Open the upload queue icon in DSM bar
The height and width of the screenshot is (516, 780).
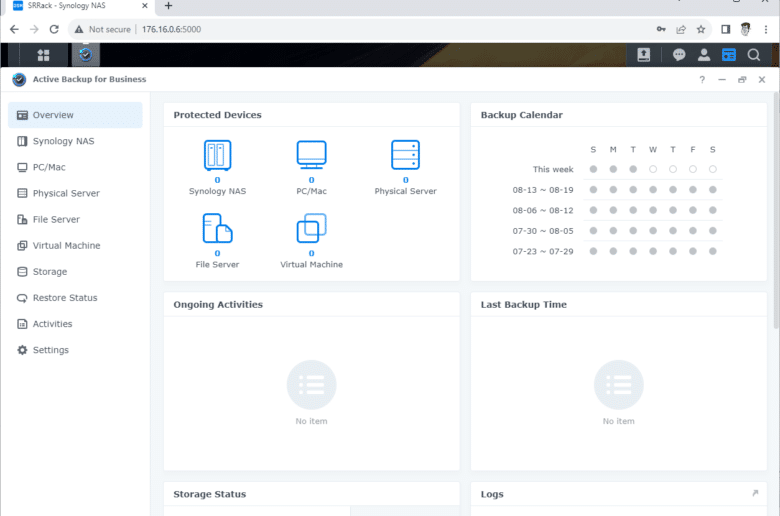pos(644,55)
